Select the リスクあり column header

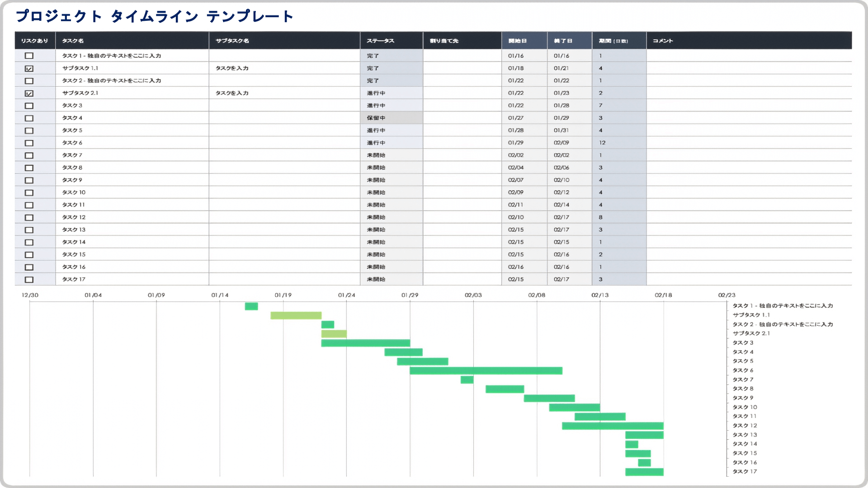click(x=35, y=41)
